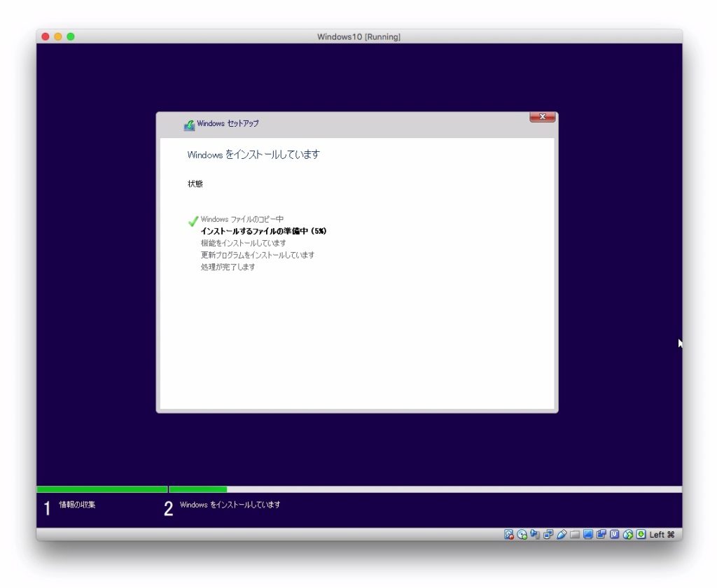The height and width of the screenshot is (588, 717).
Task: Click '更新プログラムをインストールしています' line
Action: pos(258,255)
